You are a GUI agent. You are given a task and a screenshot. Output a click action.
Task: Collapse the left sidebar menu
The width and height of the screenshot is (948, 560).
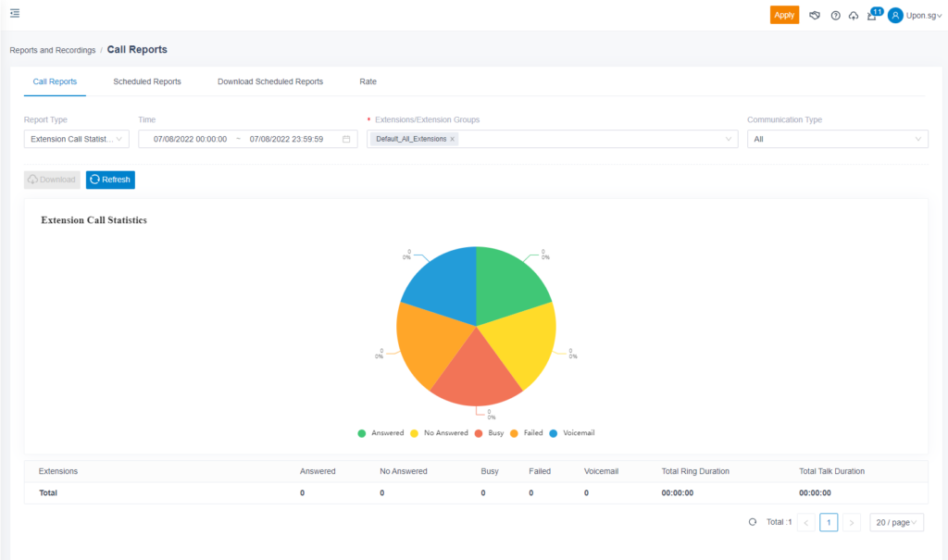point(14,13)
